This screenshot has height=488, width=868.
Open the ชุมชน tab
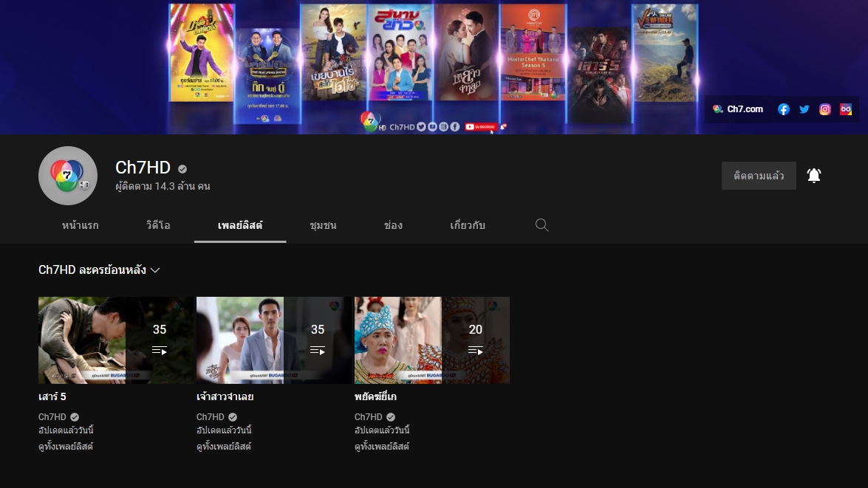[x=324, y=225]
